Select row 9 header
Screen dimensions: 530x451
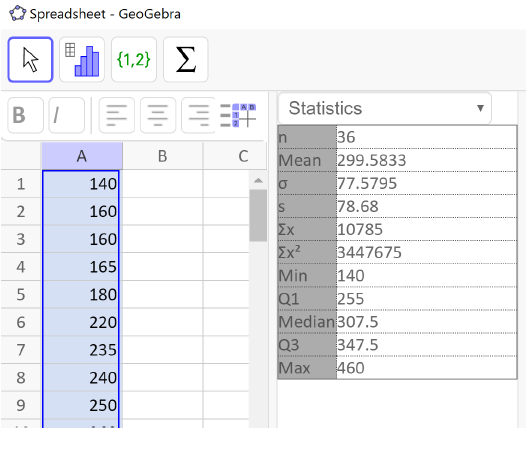(x=21, y=405)
